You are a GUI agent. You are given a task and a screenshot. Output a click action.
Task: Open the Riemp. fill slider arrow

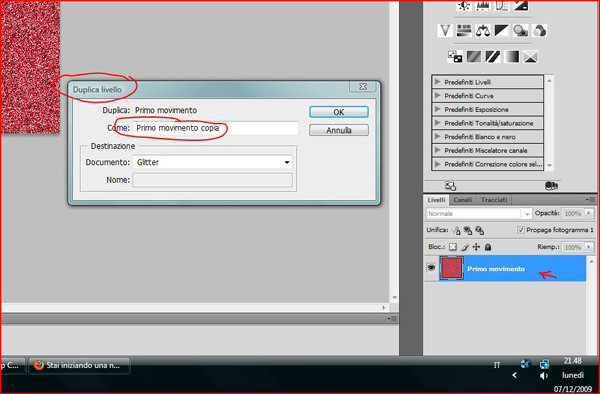point(589,247)
